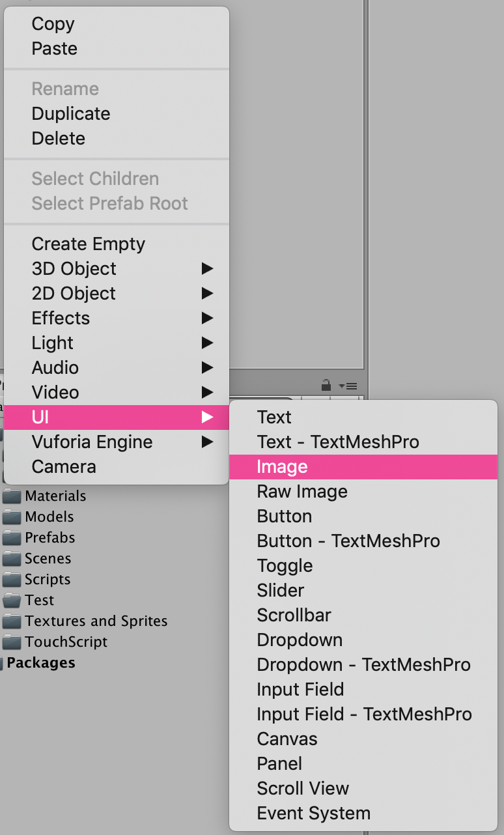
Task: Click the Scenes folder icon
Action: [12, 558]
